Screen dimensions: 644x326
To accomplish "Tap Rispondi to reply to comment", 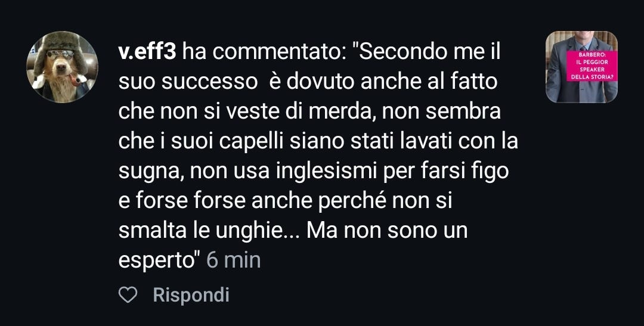I will click(191, 295).
